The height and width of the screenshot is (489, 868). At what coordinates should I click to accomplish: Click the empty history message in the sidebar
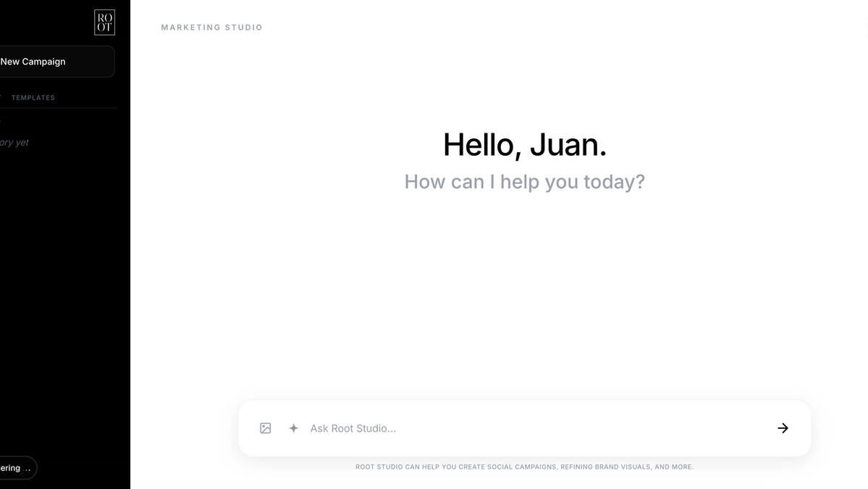pyautogui.click(x=14, y=142)
